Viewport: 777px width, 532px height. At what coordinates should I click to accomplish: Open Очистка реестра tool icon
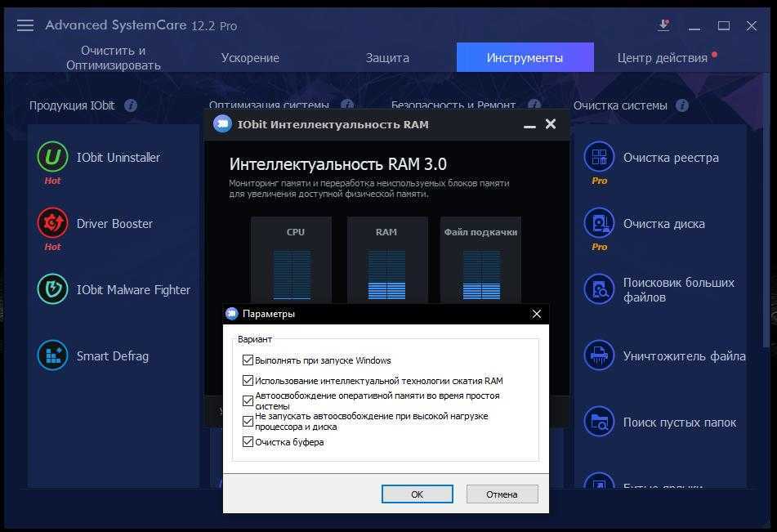[599, 157]
